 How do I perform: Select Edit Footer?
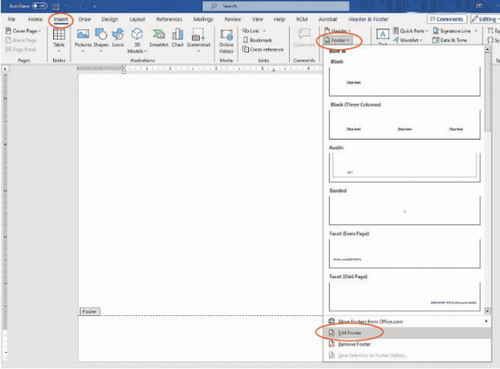coord(407,333)
